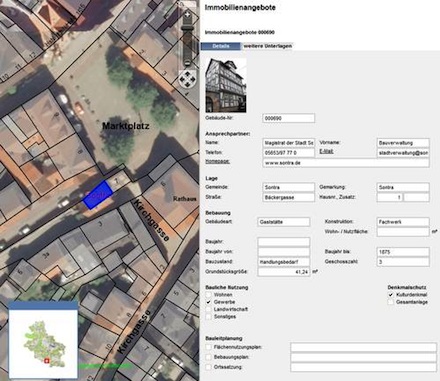
Task: Tick the Wohnen checkbox
Action: click(x=209, y=295)
